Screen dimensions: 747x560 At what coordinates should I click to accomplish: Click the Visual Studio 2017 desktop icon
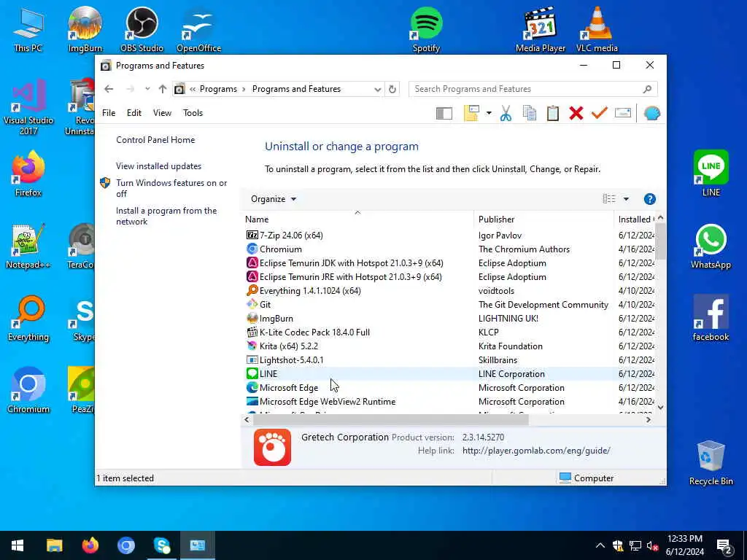(28, 107)
